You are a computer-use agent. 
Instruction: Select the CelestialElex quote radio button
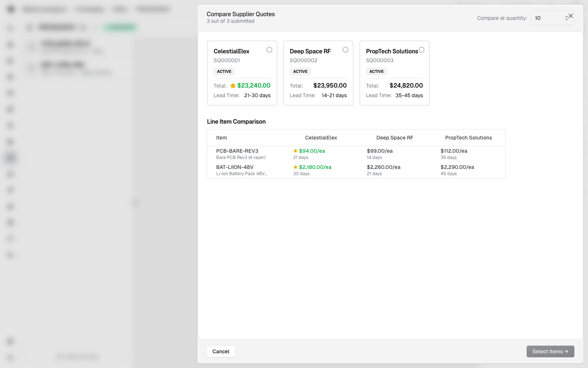269,50
